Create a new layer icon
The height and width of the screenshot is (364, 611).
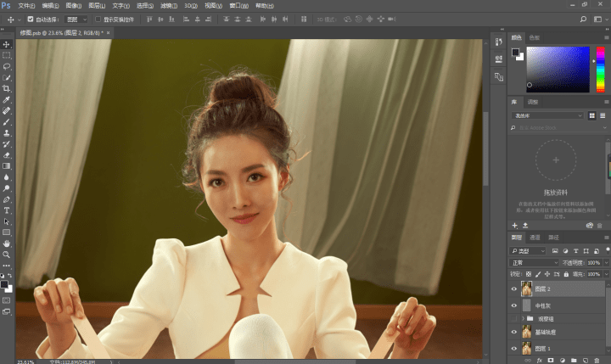[x=585, y=361]
